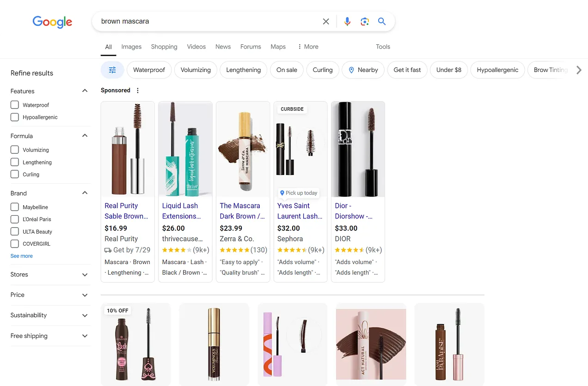Tick the L'Oréal Paris checkbox
The image size is (588, 386).
click(x=15, y=219)
